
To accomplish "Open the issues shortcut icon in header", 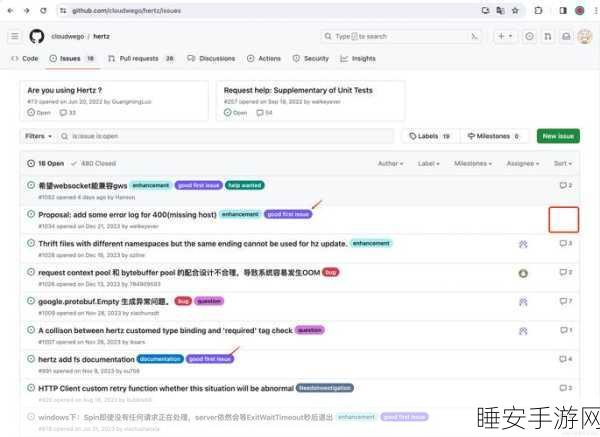I will [x=529, y=36].
